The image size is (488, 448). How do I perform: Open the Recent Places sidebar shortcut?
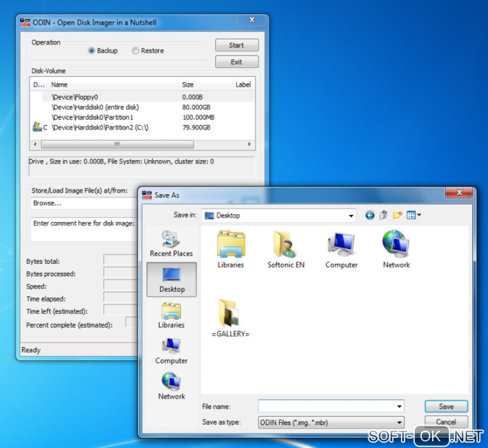pos(171,244)
